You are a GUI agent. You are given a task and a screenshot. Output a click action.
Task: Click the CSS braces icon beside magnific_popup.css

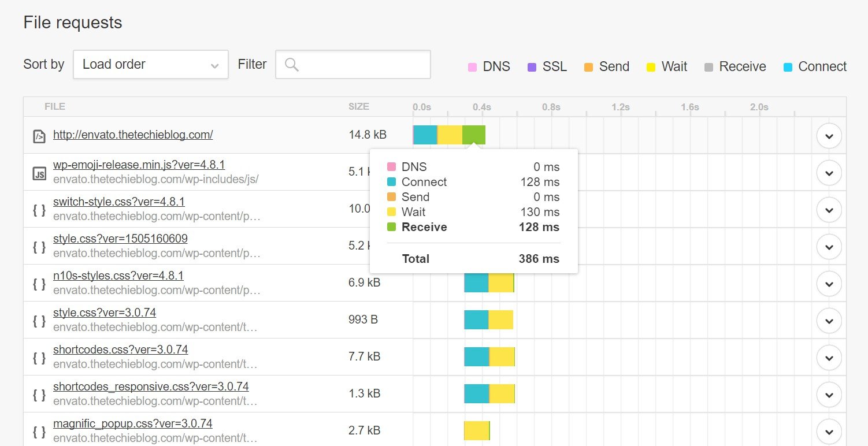39,432
